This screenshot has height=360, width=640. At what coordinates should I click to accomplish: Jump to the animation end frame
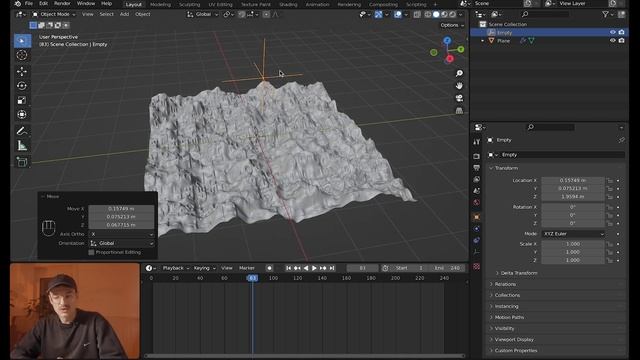332,268
